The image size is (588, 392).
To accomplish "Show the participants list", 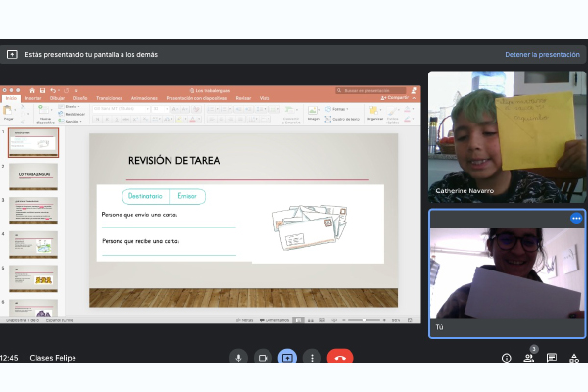I will (x=529, y=358).
